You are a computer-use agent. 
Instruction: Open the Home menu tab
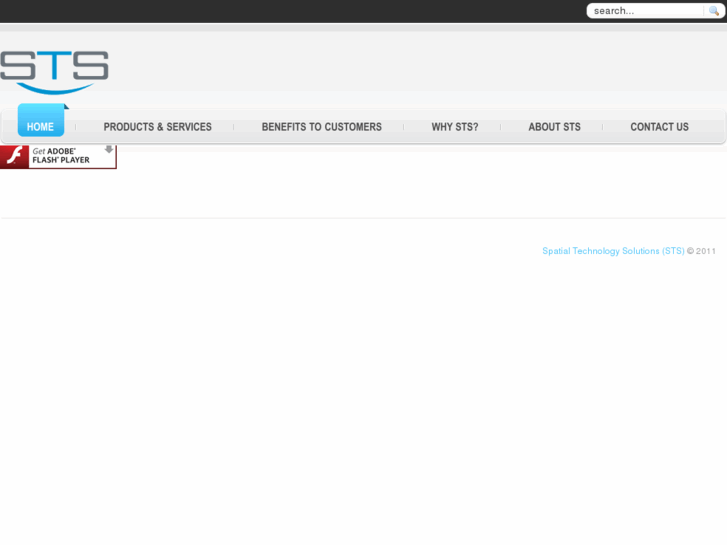pyautogui.click(x=41, y=121)
